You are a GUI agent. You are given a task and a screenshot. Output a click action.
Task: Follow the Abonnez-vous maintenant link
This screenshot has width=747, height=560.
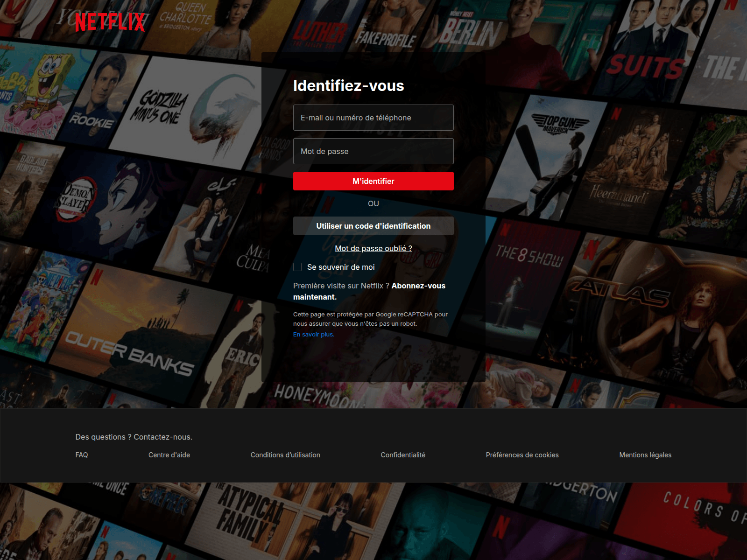[369, 291]
